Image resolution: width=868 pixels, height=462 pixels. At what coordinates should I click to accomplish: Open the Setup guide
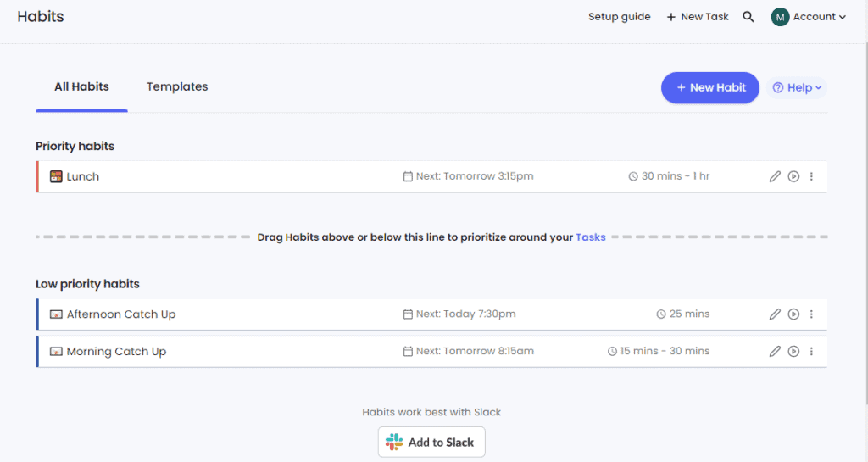pyautogui.click(x=620, y=17)
